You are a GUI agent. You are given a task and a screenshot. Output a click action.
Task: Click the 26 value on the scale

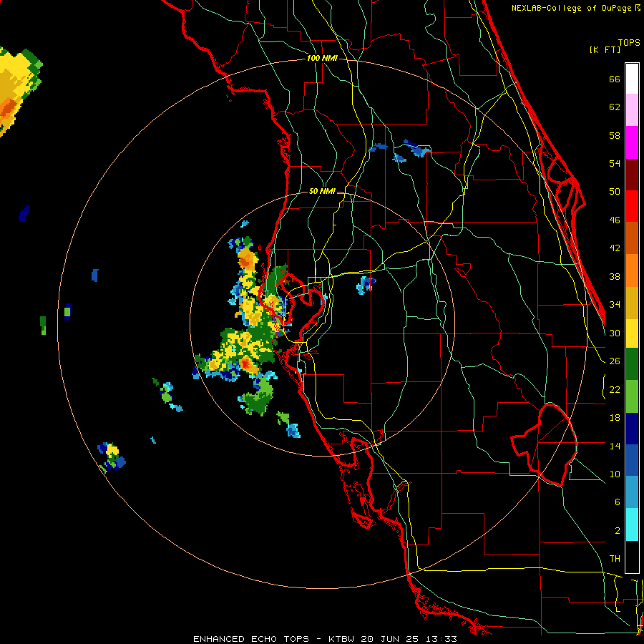click(615, 361)
